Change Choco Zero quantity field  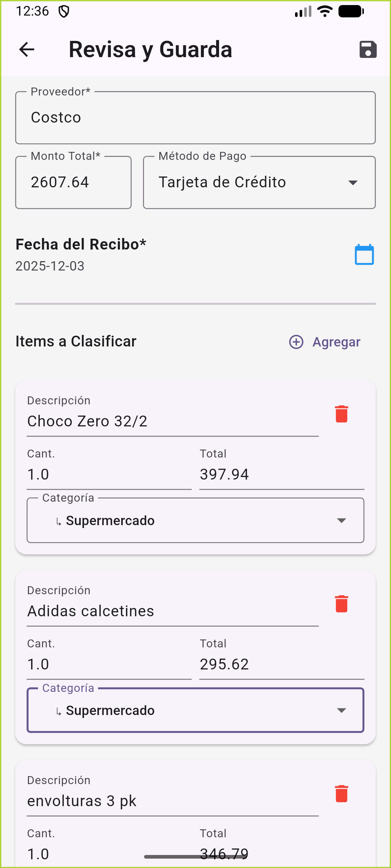tap(109, 475)
